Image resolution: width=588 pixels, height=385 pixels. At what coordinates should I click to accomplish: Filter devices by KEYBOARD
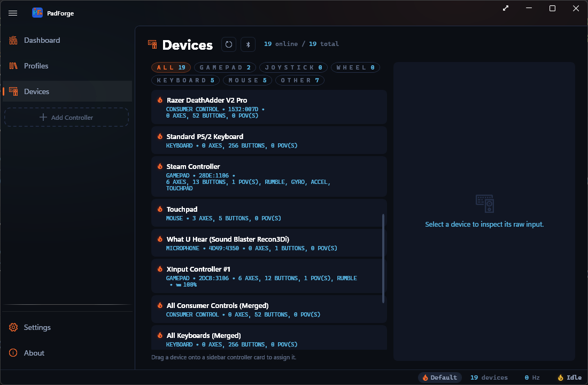pyautogui.click(x=185, y=80)
